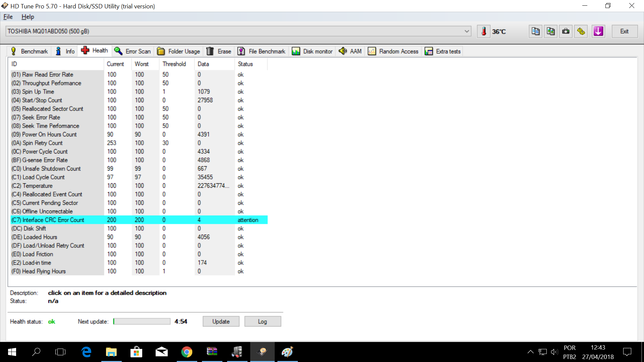
Task: Select the (03) Spin Up Time row
Action: (x=139, y=92)
